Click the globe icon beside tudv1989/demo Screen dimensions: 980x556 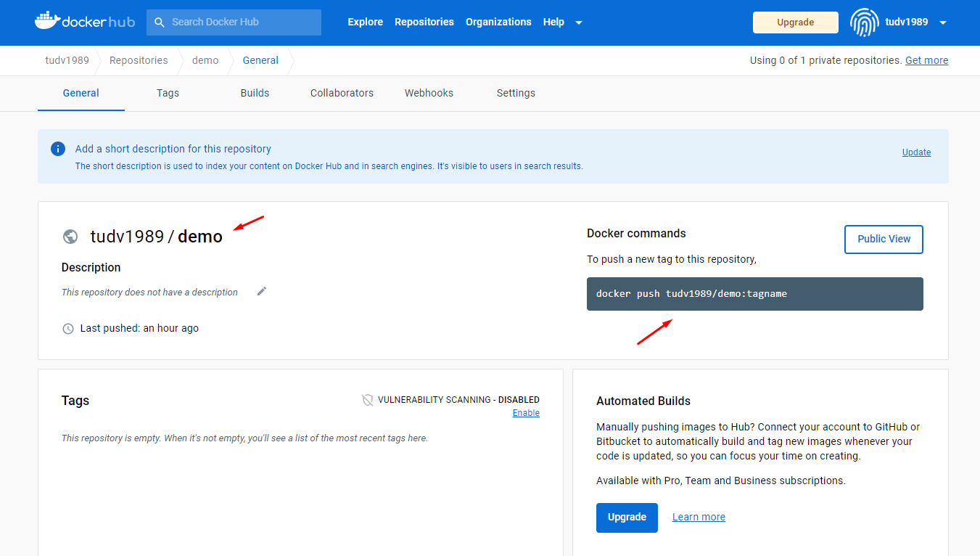pos(70,236)
